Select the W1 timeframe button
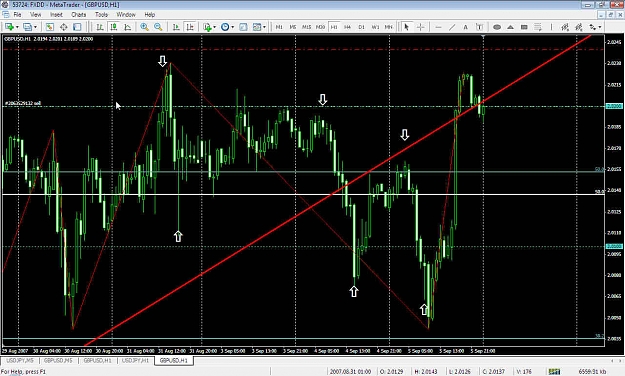The width and height of the screenshot is (625, 376). (x=375, y=27)
